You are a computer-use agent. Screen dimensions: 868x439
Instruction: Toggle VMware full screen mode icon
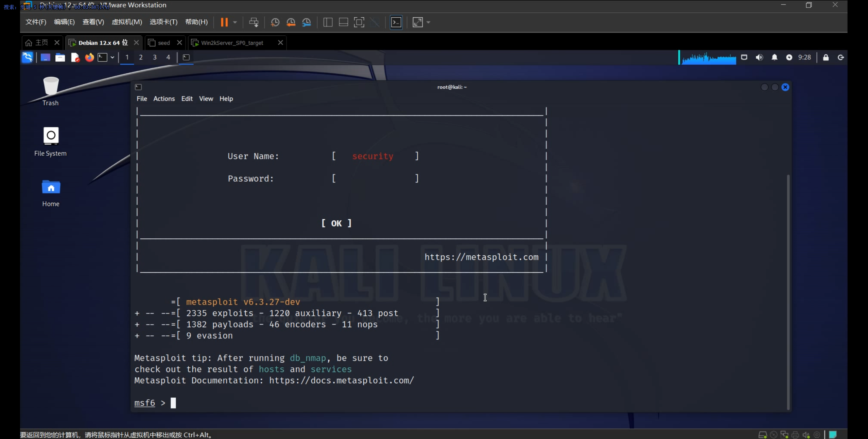(359, 22)
